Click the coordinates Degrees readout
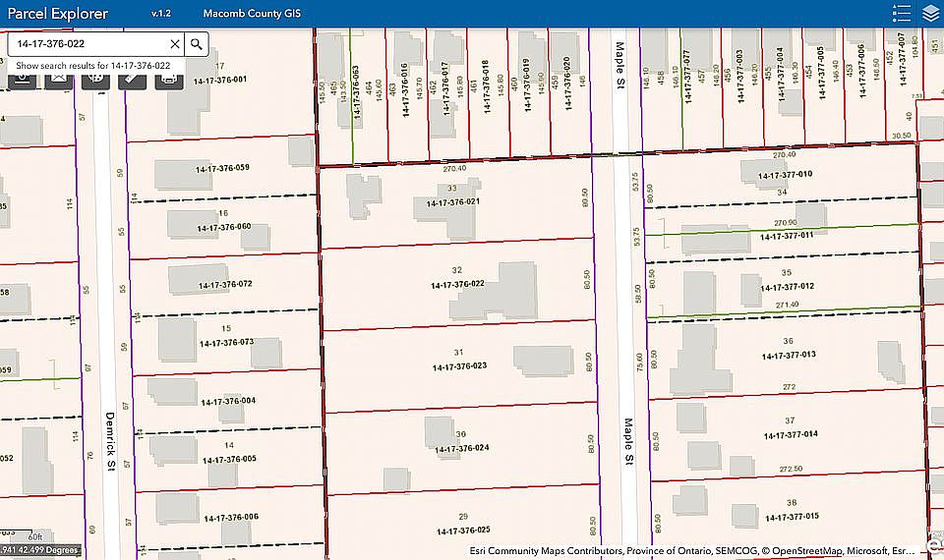 [39, 550]
